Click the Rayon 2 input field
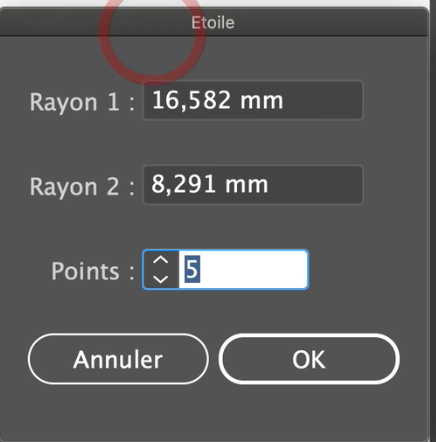436x442 pixels. pyautogui.click(x=253, y=184)
